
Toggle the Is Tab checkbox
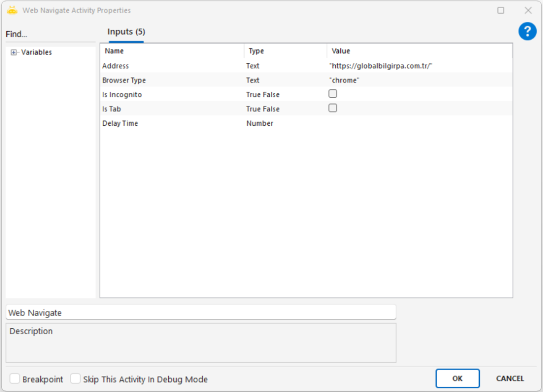(x=333, y=108)
